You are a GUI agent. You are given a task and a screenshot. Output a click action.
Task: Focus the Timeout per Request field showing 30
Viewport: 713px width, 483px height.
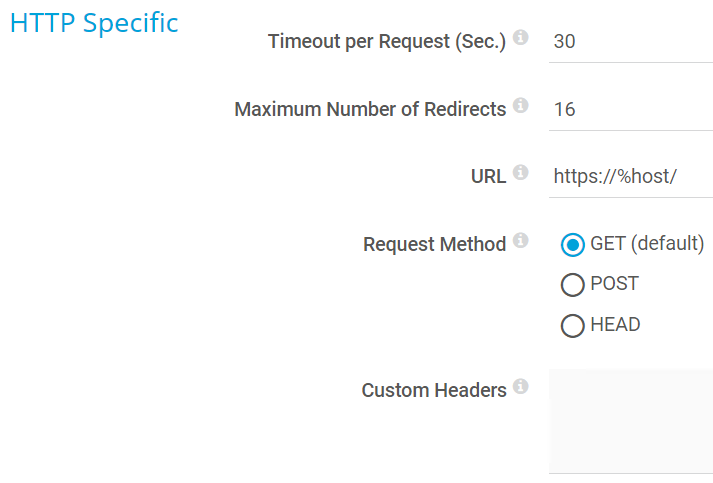click(630, 42)
